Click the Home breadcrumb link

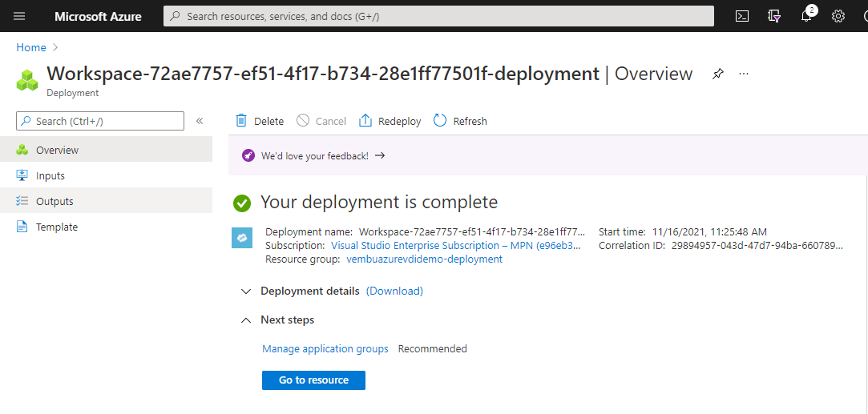[31, 47]
